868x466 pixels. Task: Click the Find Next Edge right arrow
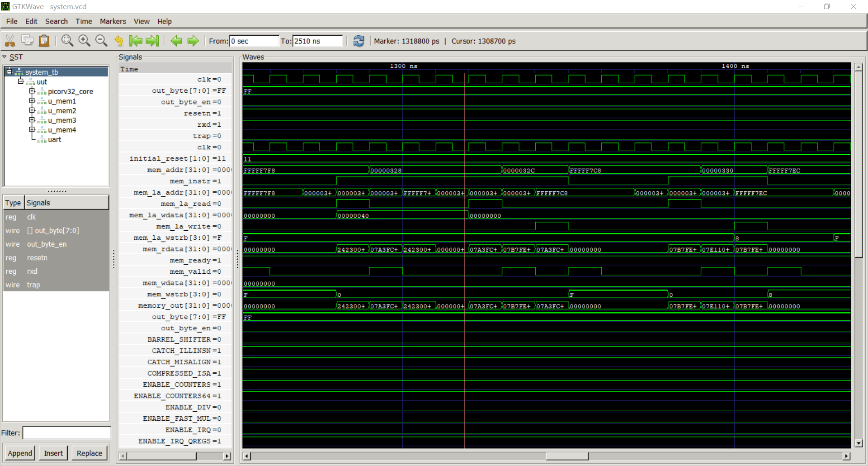(x=193, y=41)
